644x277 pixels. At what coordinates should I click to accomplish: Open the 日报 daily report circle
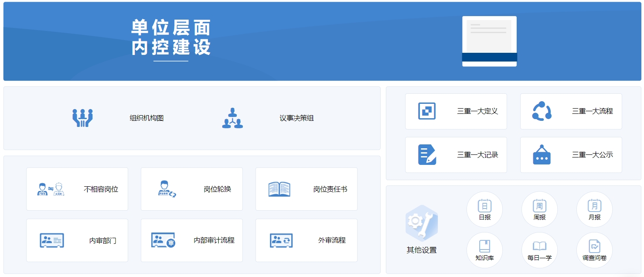coord(484,209)
